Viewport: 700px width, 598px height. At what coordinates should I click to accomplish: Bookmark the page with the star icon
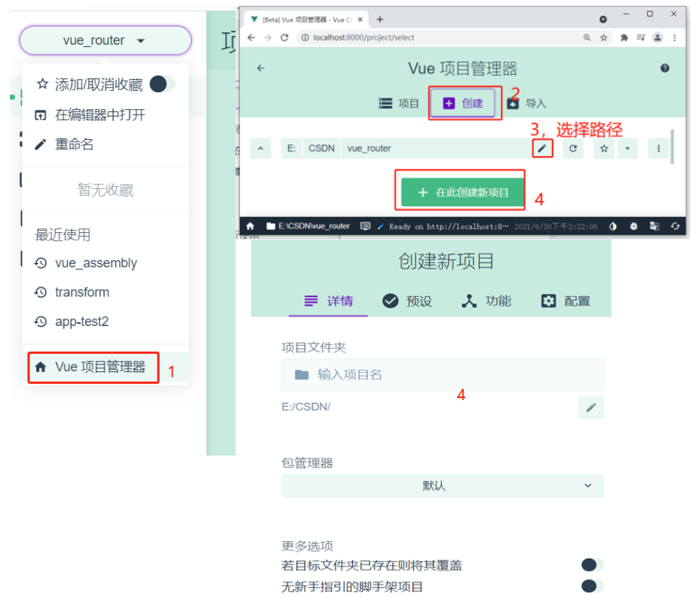tap(603, 38)
